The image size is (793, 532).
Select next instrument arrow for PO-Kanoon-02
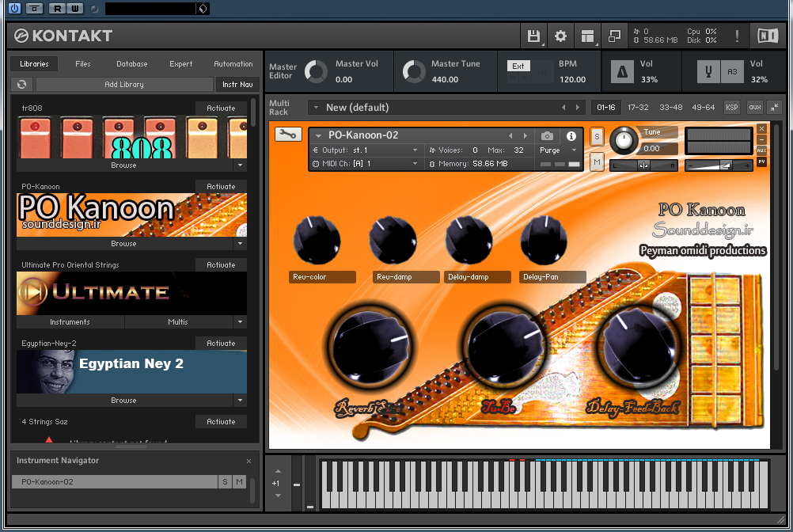(x=526, y=135)
